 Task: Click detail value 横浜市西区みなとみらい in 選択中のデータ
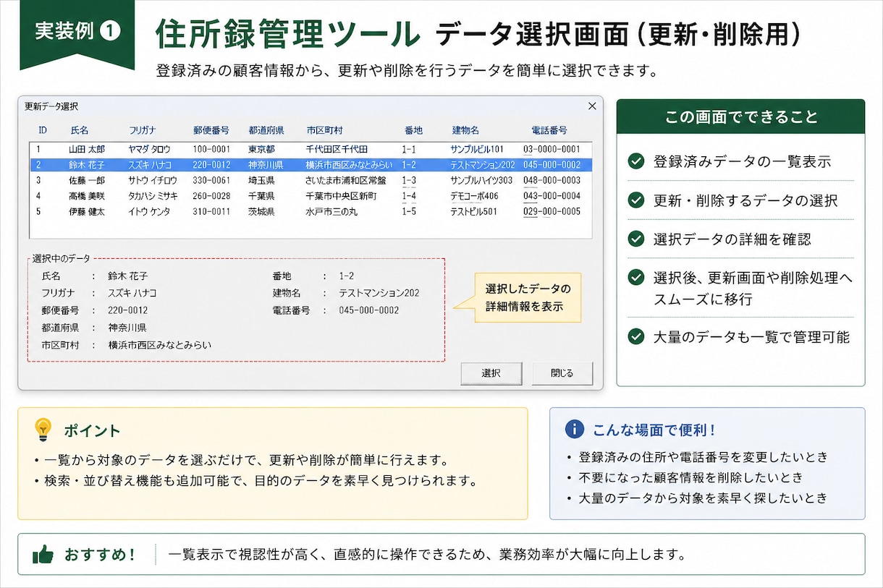pos(160,345)
